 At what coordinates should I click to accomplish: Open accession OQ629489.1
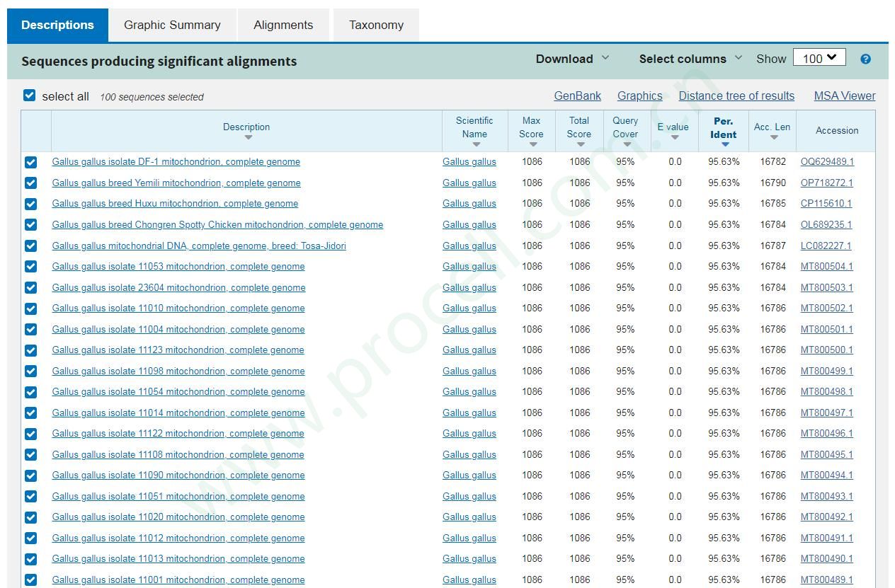[x=827, y=162]
